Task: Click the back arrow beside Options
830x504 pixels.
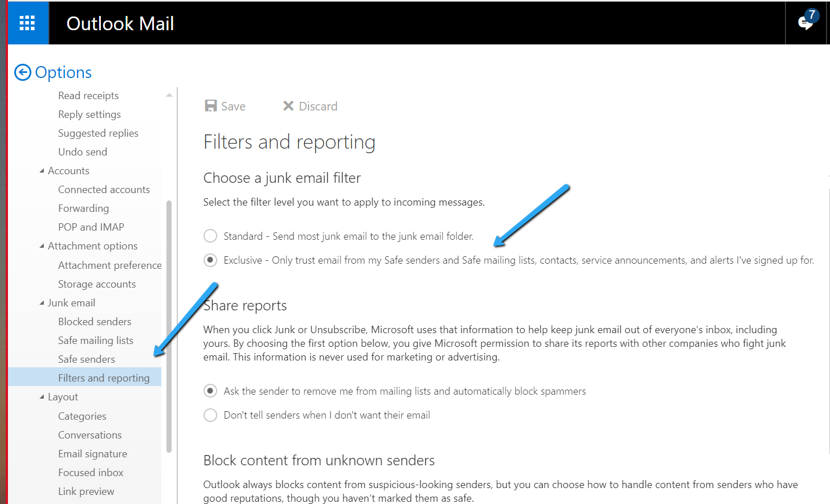Action: 22,72
